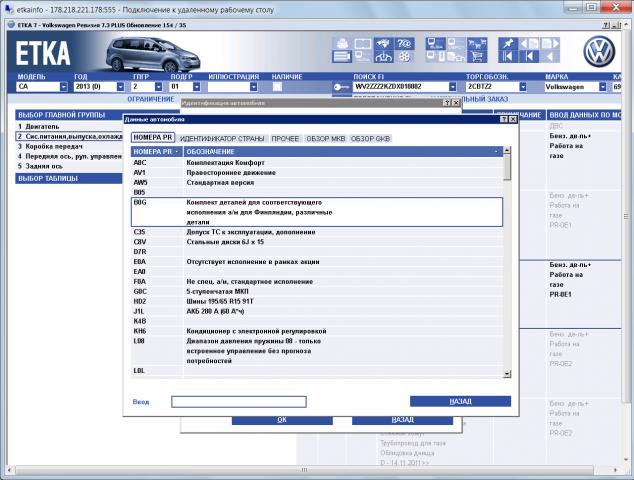Click the key icon beside VIN search
The height and width of the screenshot is (480, 634).
pos(342,87)
